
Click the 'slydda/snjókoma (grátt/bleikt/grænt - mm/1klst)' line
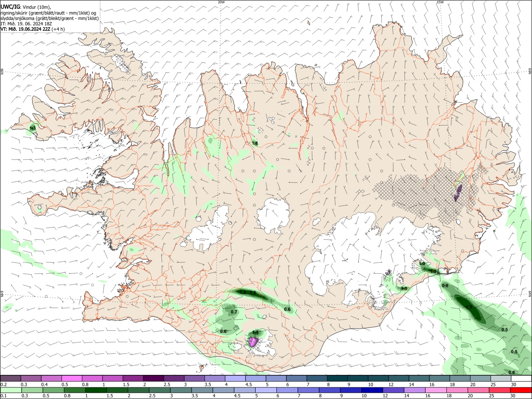click(x=49, y=18)
